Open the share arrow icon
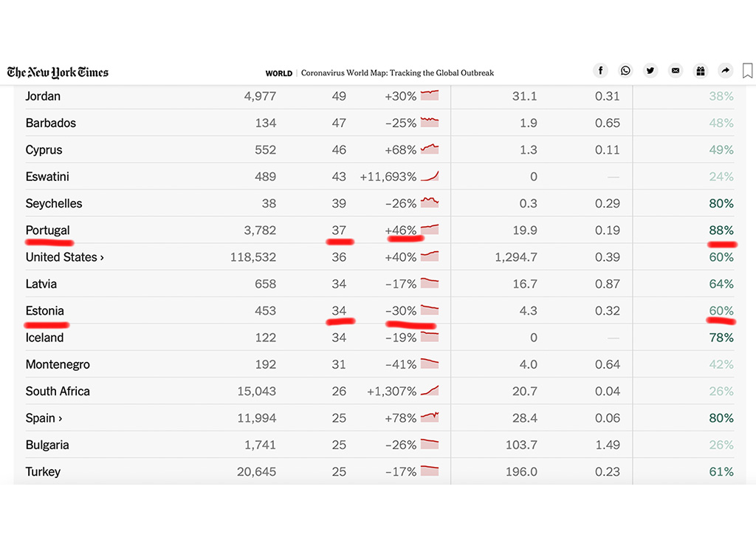 click(726, 71)
